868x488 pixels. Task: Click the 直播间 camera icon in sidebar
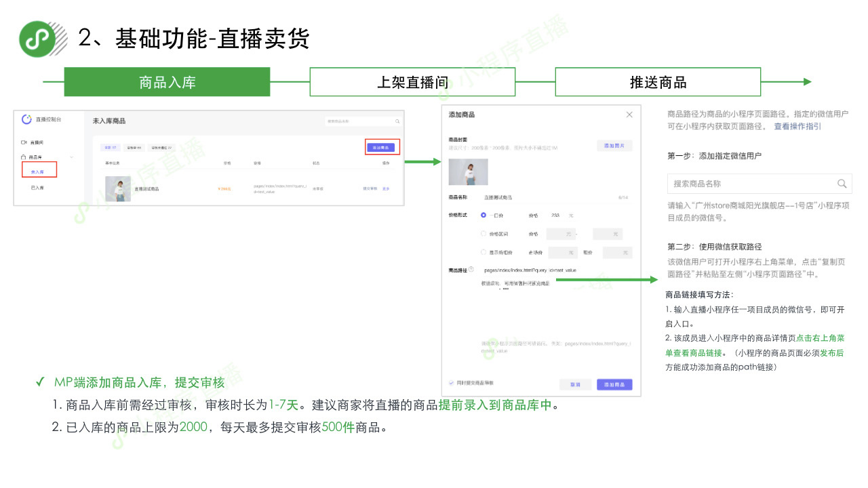(x=24, y=143)
